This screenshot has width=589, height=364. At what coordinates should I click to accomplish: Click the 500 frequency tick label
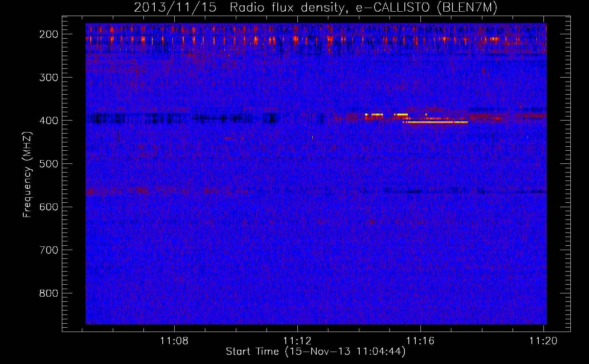click(49, 164)
